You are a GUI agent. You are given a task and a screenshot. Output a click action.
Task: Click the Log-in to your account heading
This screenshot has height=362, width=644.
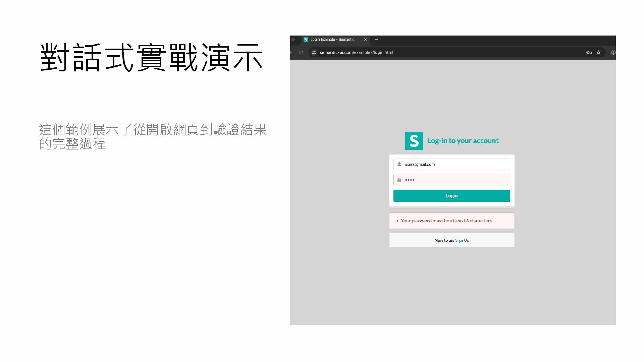tap(463, 141)
